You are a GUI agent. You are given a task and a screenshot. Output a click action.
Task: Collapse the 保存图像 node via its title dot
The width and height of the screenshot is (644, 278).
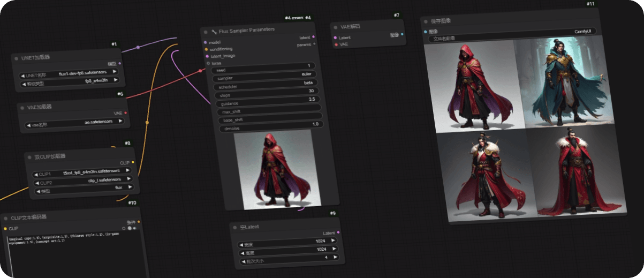click(x=426, y=21)
